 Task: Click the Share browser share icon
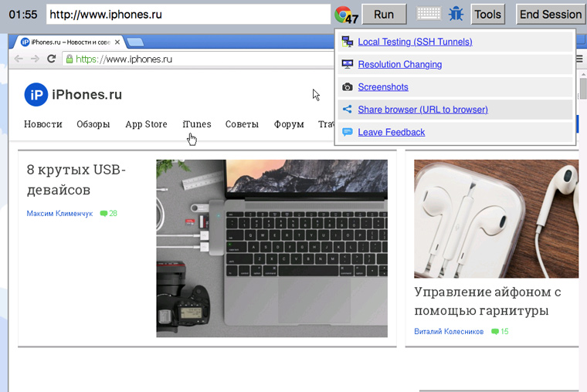click(348, 110)
